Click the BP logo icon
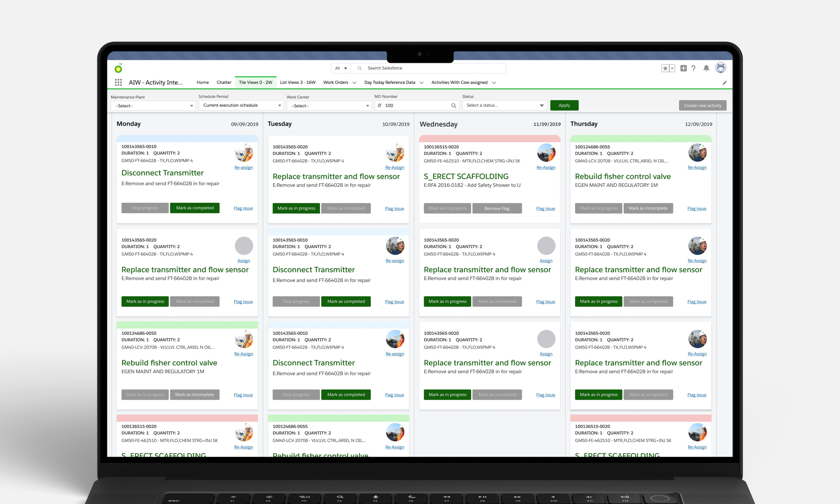Screen dimensions: 840x504 coord(118,68)
